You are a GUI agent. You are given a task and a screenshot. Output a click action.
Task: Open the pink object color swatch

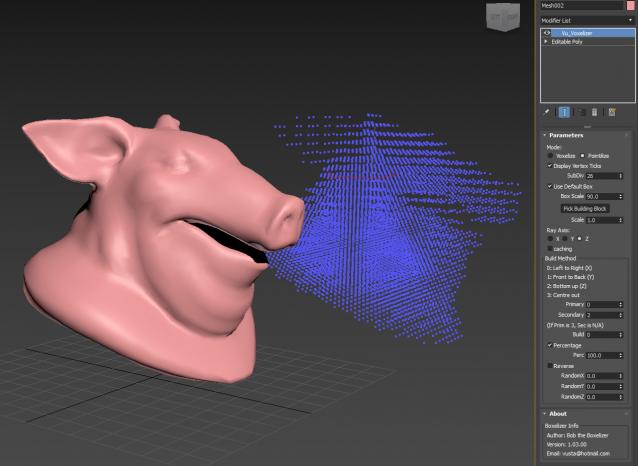(631, 5)
